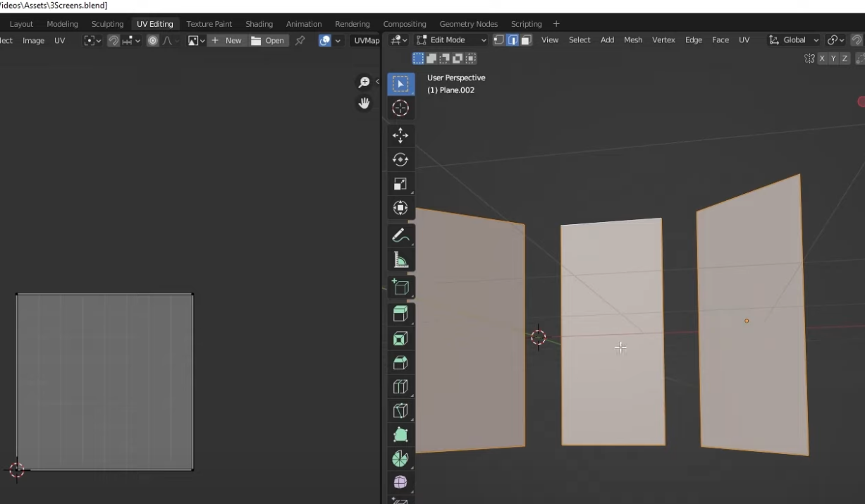Image resolution: width=865 pixels, height=504 pixels.
Task: Pick the Scale tool
Action: coord(400,184)
